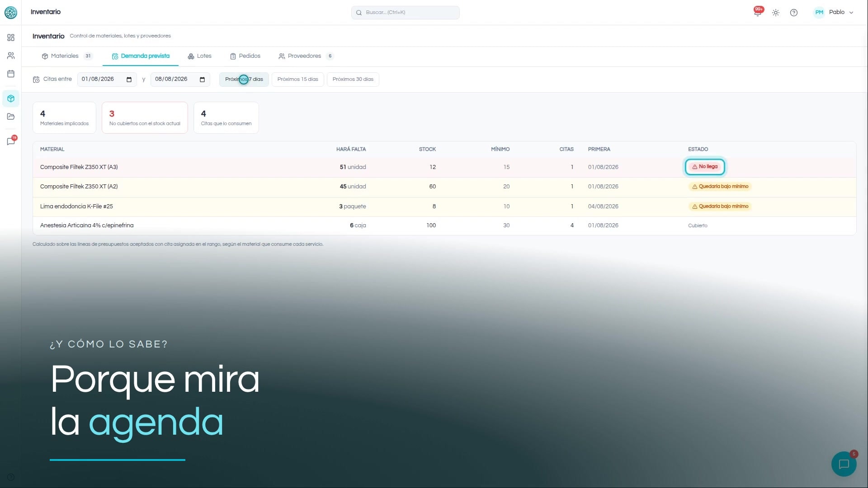
Task: Choose the Próximos 15 días range
Action: [x=298, y=80]
